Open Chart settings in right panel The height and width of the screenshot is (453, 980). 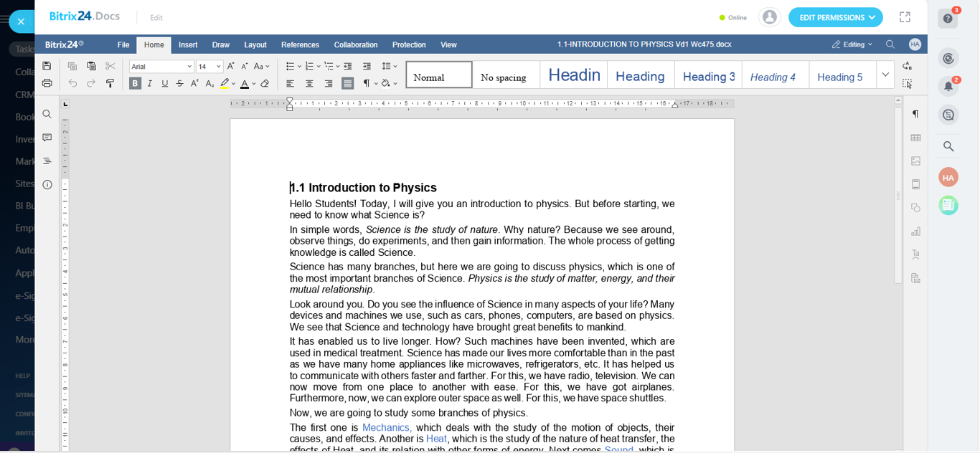click(915, 232)
